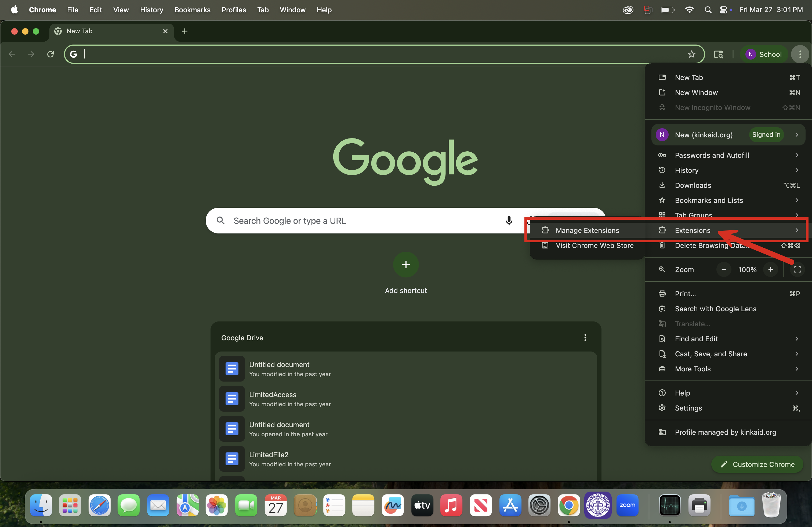Click the new tab plus button
The height and width of the screenshot is (527, 812).
click(x=184, y=31)
